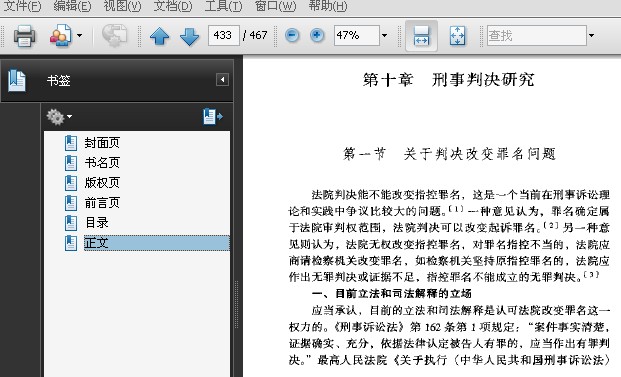
Task: Collapse the bookmarks panel with the arrow
Action: click(222, 80)
